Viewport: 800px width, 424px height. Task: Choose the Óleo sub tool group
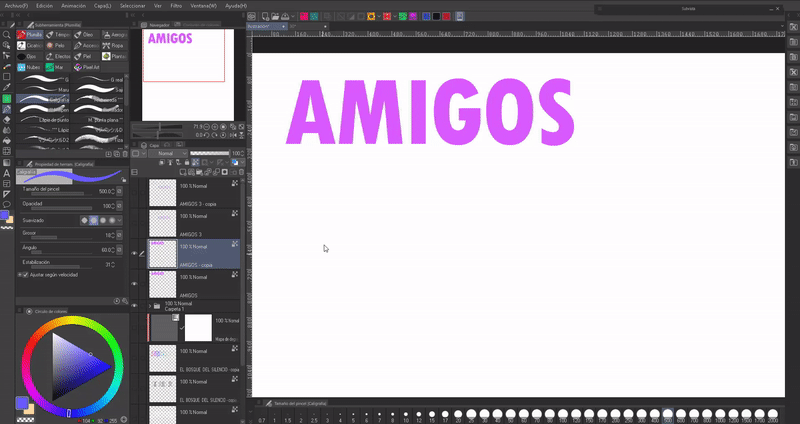[84, 35]
